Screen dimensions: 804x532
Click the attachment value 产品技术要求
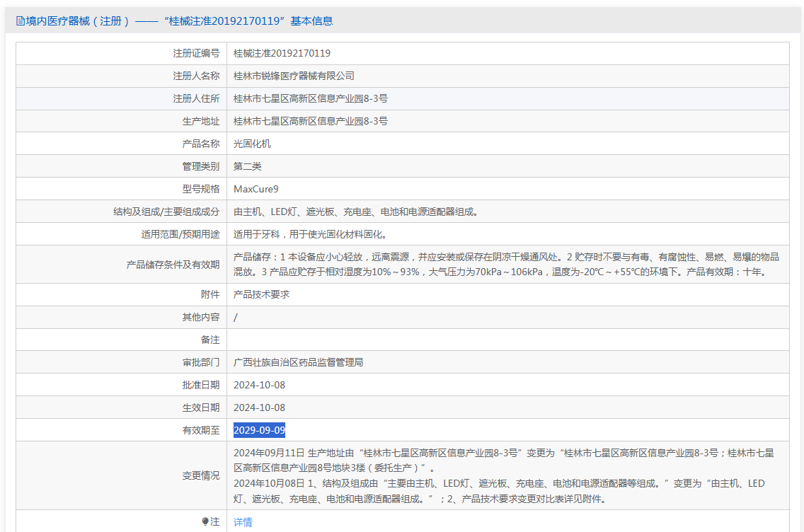pyautogui.click(x=261, y=294)
